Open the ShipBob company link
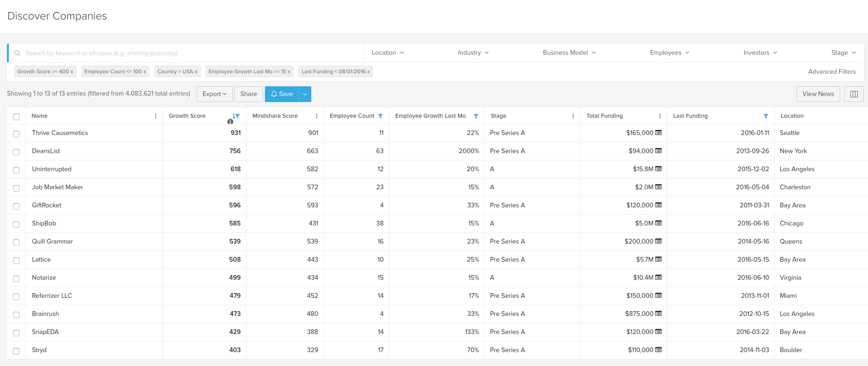The height and width of the screenshot is (366, 868). coord(44,223)
